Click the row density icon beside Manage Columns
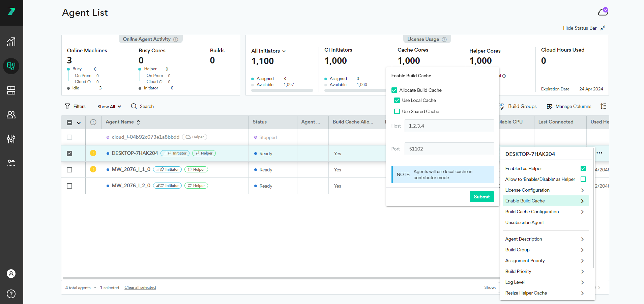 point(604,106)
